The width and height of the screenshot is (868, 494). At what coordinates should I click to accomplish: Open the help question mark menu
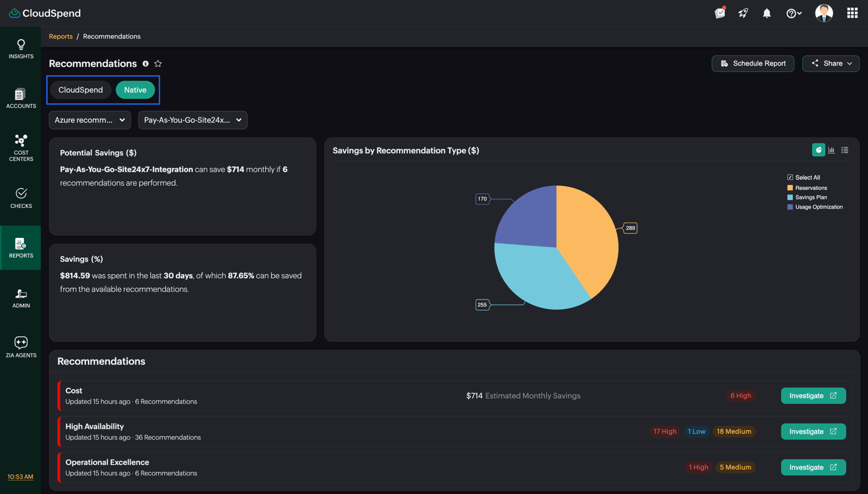[793, 13]
